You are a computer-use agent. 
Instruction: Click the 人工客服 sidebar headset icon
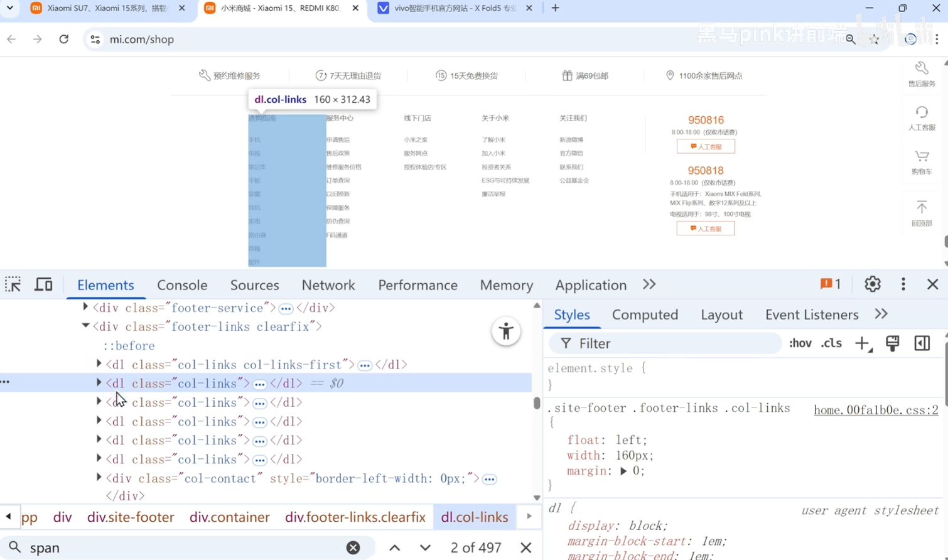pos(922,118)
